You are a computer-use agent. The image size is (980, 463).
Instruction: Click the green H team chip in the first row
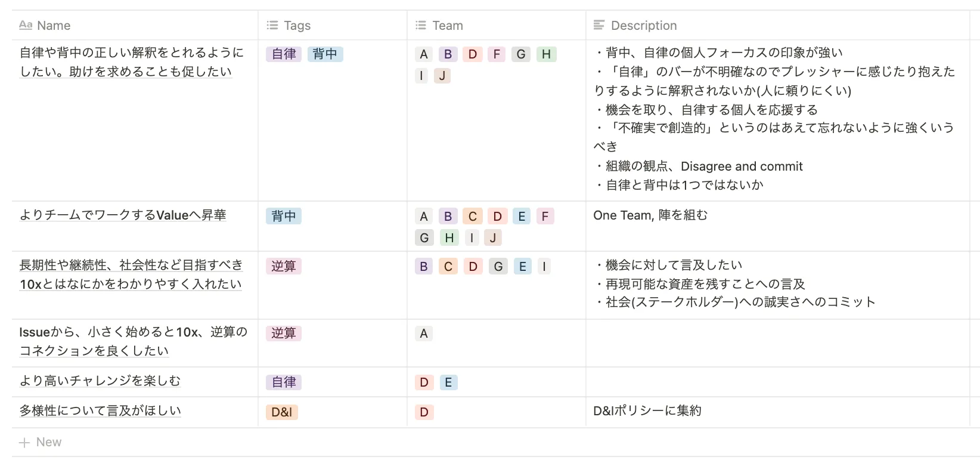(x=546, y=54)
